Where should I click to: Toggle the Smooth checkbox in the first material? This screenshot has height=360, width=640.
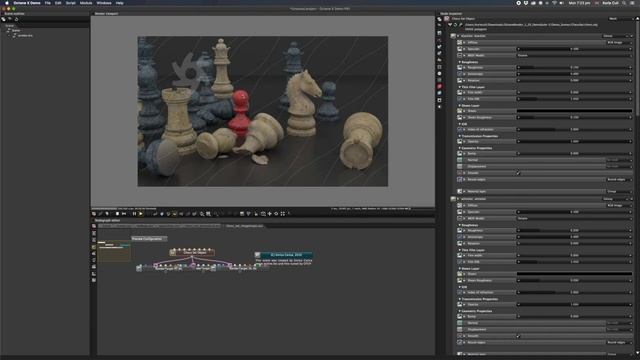point(518,173)
